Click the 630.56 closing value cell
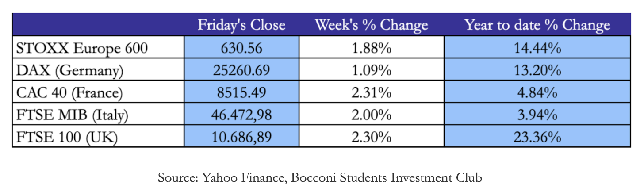The width and height of the screenshot is (644, 192). point(241,48)
